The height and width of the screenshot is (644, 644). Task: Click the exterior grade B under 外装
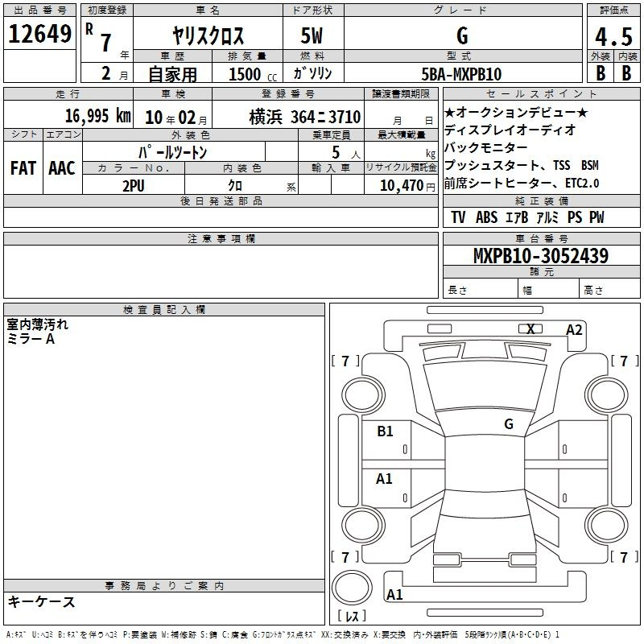(600, 72)
